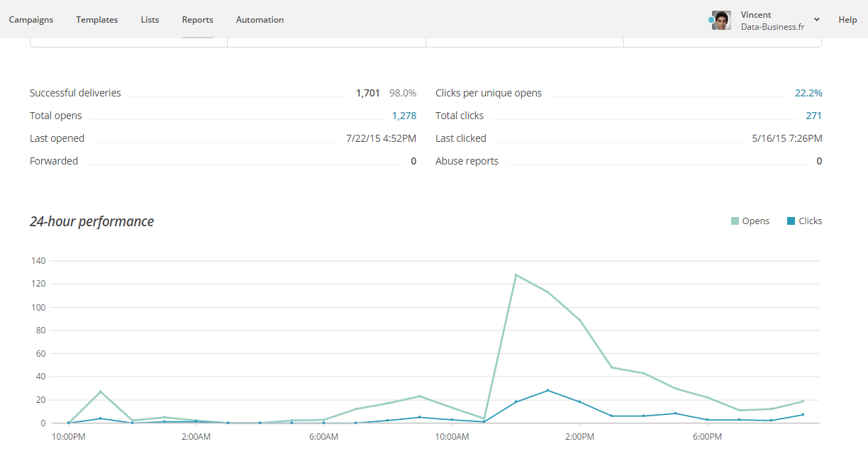Viewport: 868px width, 461px height.
Task: Navigate to Automation
Action: [x=260, y=20]
